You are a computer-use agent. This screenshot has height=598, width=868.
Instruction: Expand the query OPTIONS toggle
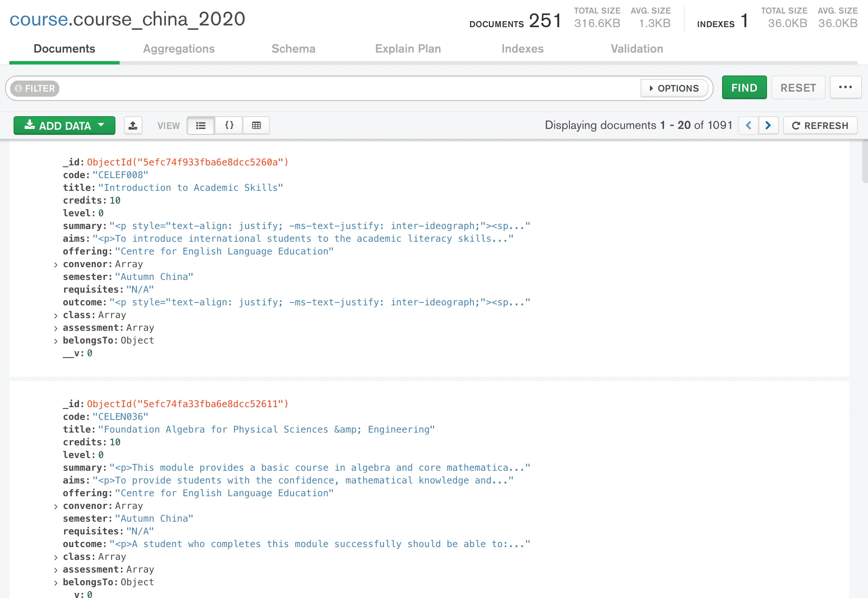pyautogui.click(x=674, y=88)
